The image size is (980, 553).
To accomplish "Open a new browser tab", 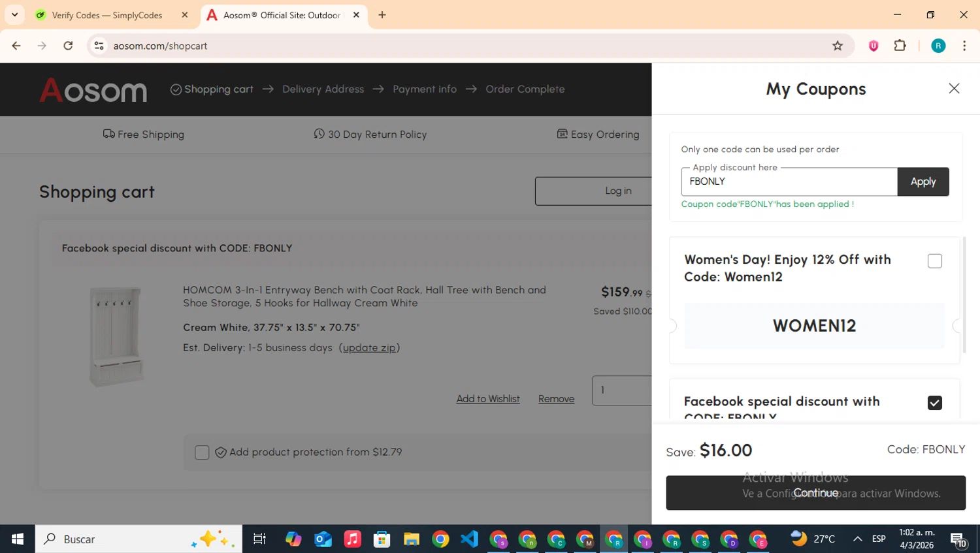I will tap(382, 15).
